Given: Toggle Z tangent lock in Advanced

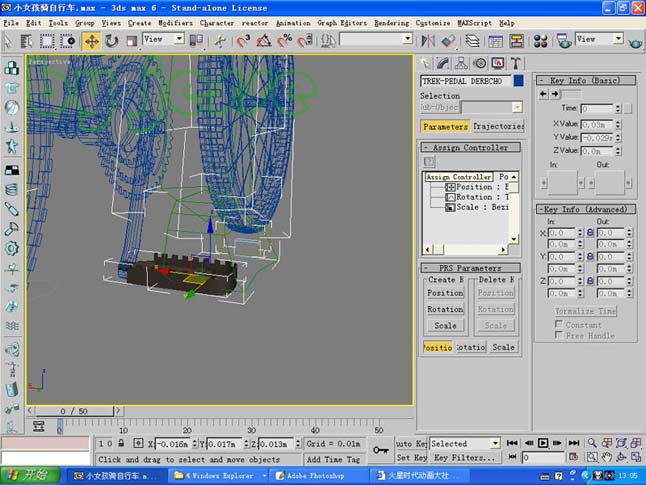Looking at the screenshot, I should [x=590, y=281].
